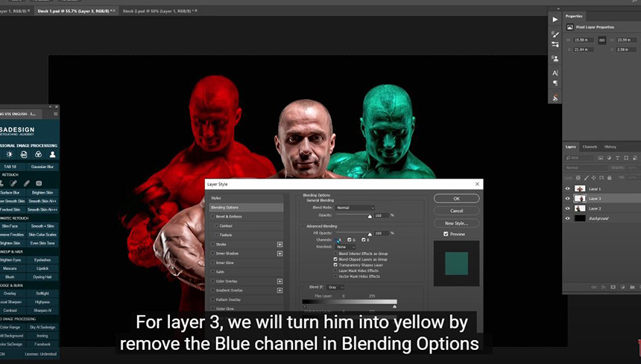Click the plus icon next to Stroke
The image size is (641, 364).
coord(280,244)
